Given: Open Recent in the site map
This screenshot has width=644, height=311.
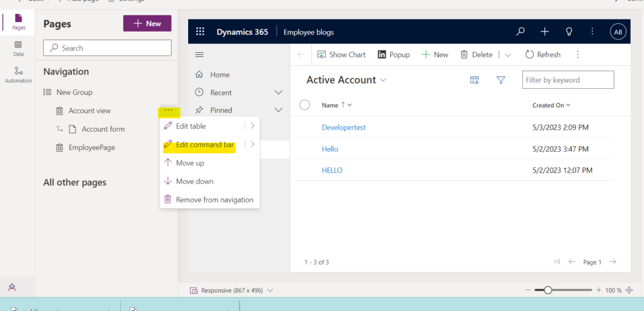Looking at the screenshot, I should [x=221, y=93].
